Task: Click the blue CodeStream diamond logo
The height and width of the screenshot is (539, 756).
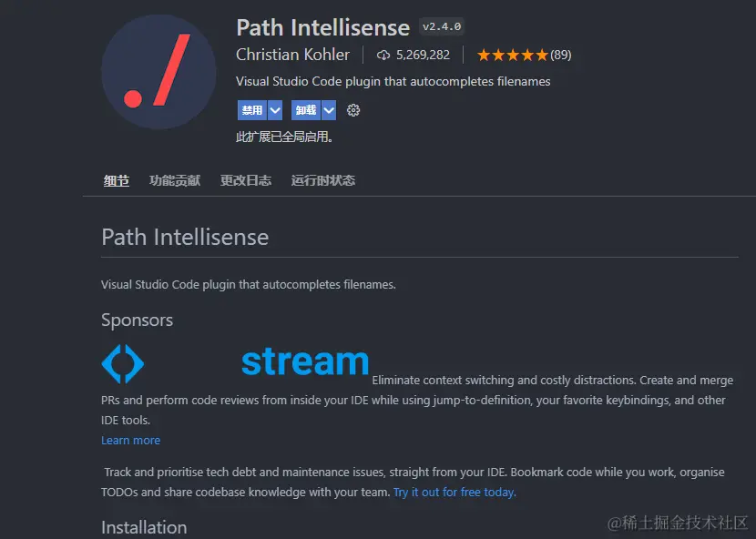Action: [123, 364]
